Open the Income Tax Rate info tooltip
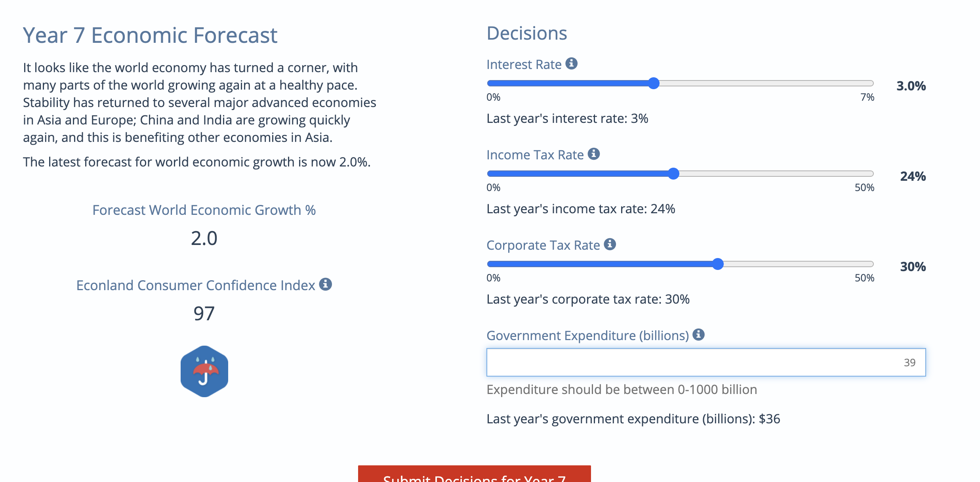Screen dimensions: 980x482 (x=594, y=155)
